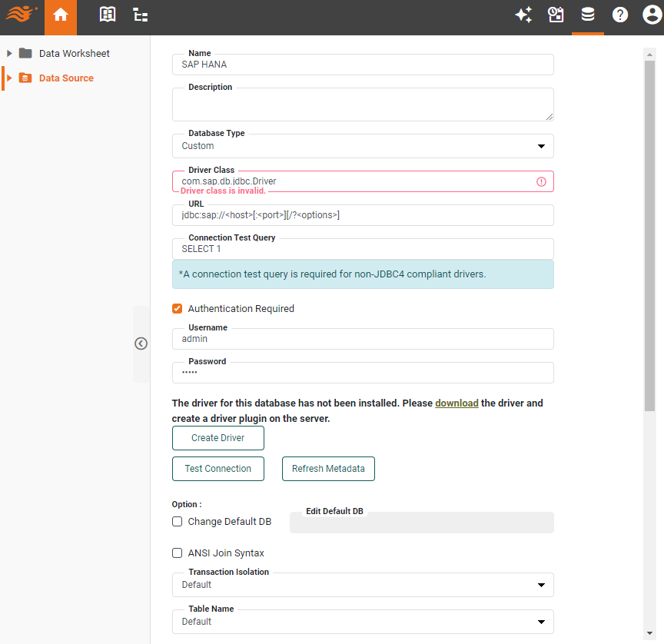The image size is (664, 644).
Task: Click the Logi Report logo
Action: (x=21, y=15)
